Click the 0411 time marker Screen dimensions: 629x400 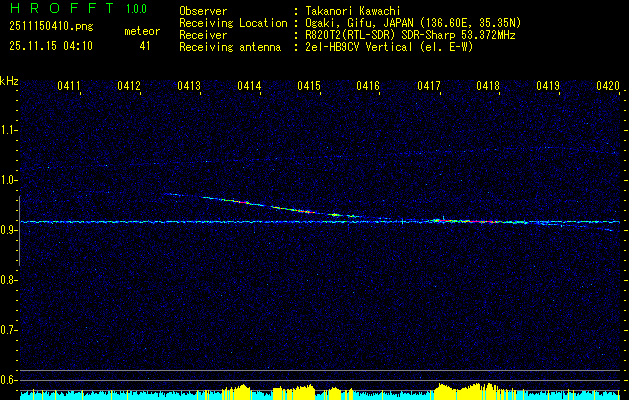point(69,87)
